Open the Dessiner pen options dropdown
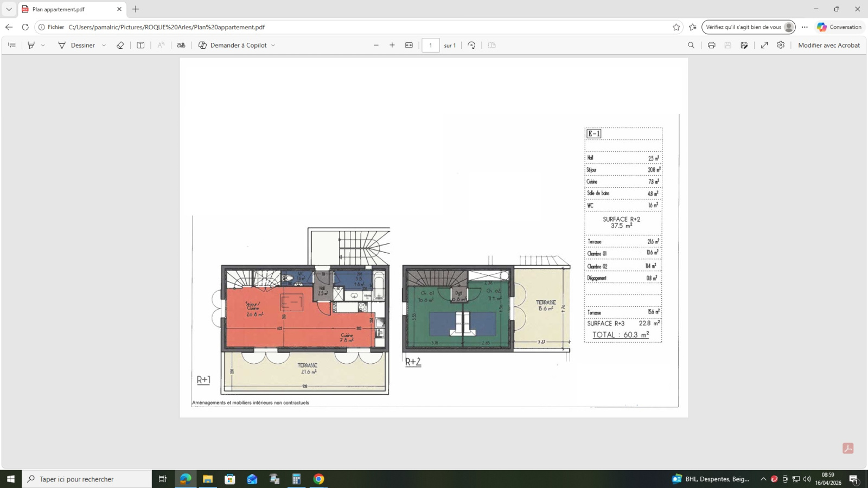The image size is (868, 488). coord(103,45)
